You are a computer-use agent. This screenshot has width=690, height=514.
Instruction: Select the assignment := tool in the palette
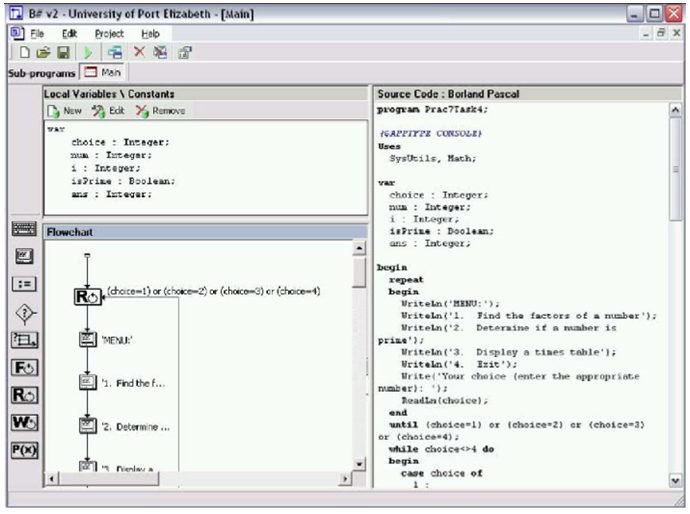pos(25,284)
